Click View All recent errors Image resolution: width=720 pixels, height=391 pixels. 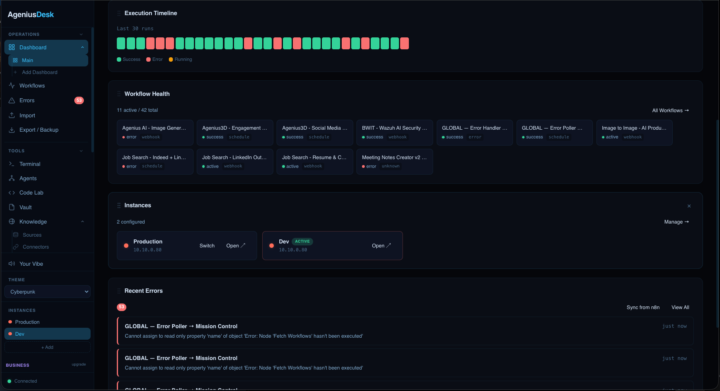(x=680, y=307)
